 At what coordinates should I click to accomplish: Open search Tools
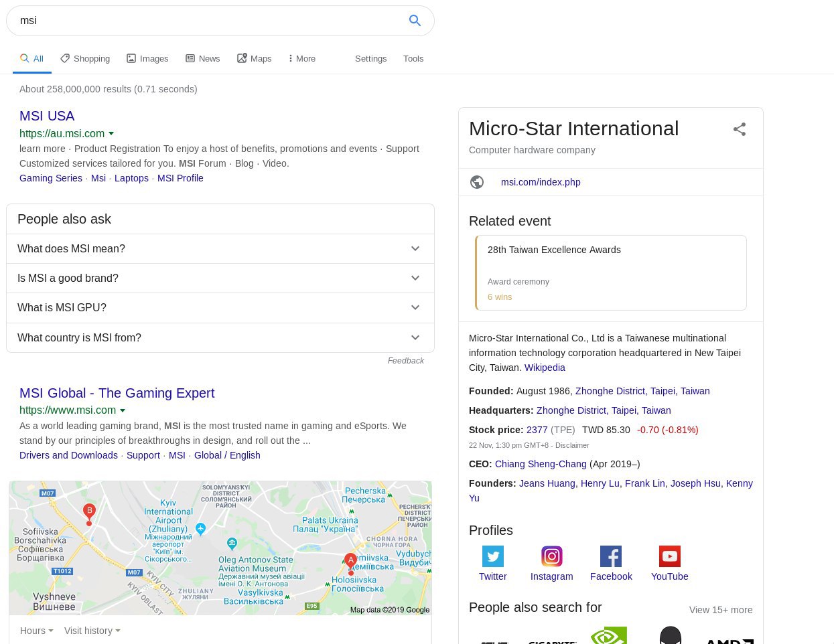[x=413, y=59]
